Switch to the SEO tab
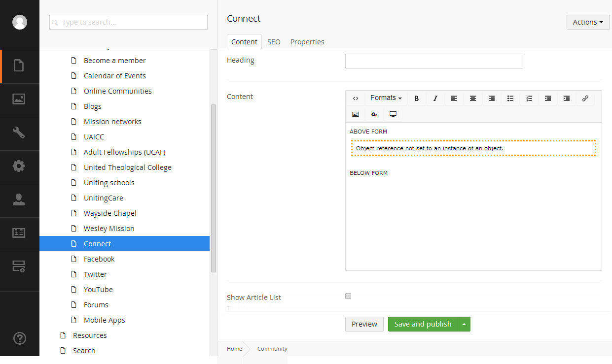The image size is (612, 364). coord(274,42)
